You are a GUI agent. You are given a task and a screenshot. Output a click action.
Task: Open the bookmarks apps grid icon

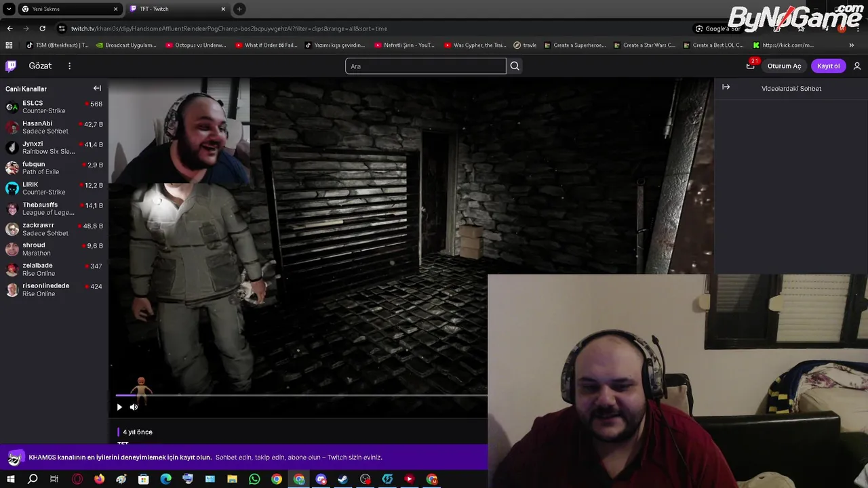point(9,45)
